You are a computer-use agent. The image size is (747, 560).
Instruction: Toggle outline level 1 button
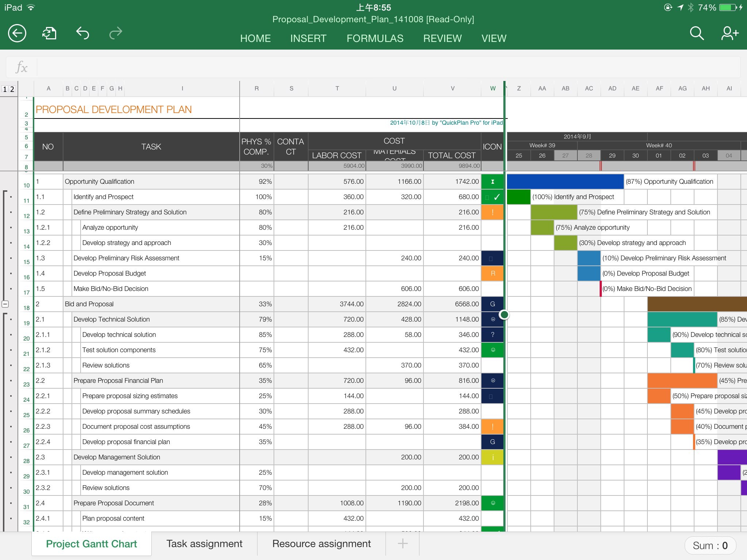tap(5, 89)
